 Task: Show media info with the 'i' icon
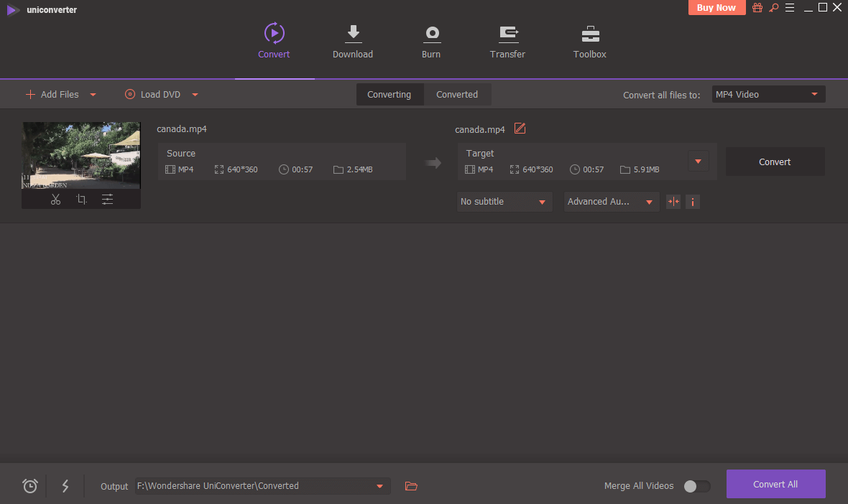pyautogui.click(x=693, y=202)
